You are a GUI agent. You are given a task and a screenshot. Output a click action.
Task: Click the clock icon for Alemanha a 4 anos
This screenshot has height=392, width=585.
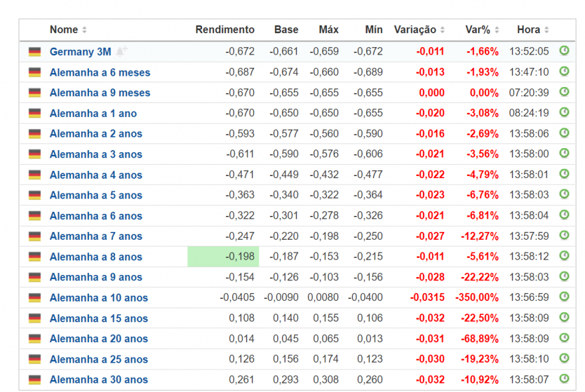pyautogui.click(x=564, y=173)
